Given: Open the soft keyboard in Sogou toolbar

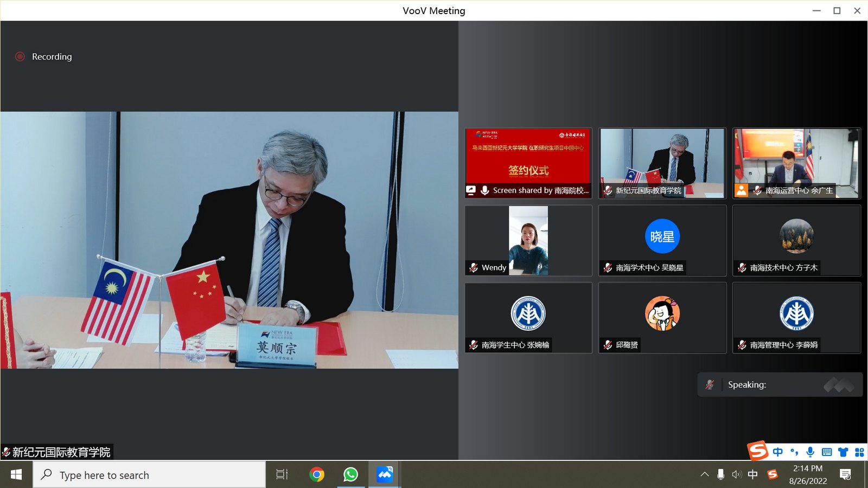Looking at the screenshot, I should coord(827,452).
